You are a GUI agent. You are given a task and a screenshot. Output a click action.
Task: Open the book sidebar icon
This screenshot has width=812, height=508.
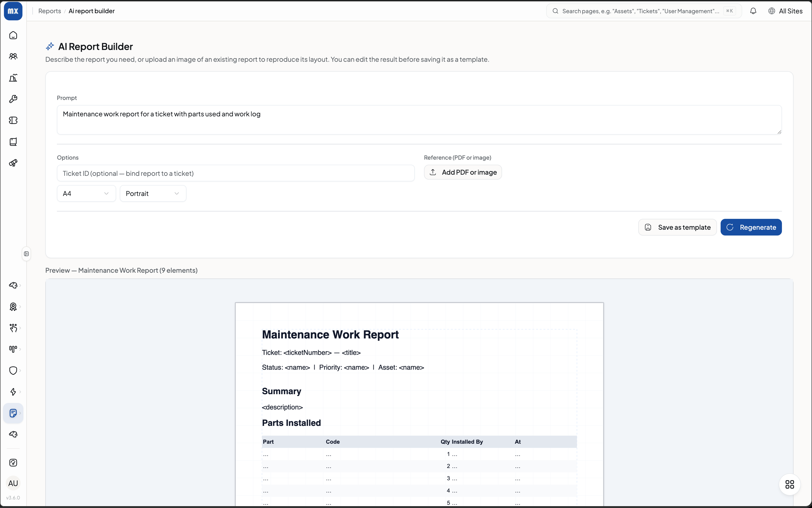(13, 142)
